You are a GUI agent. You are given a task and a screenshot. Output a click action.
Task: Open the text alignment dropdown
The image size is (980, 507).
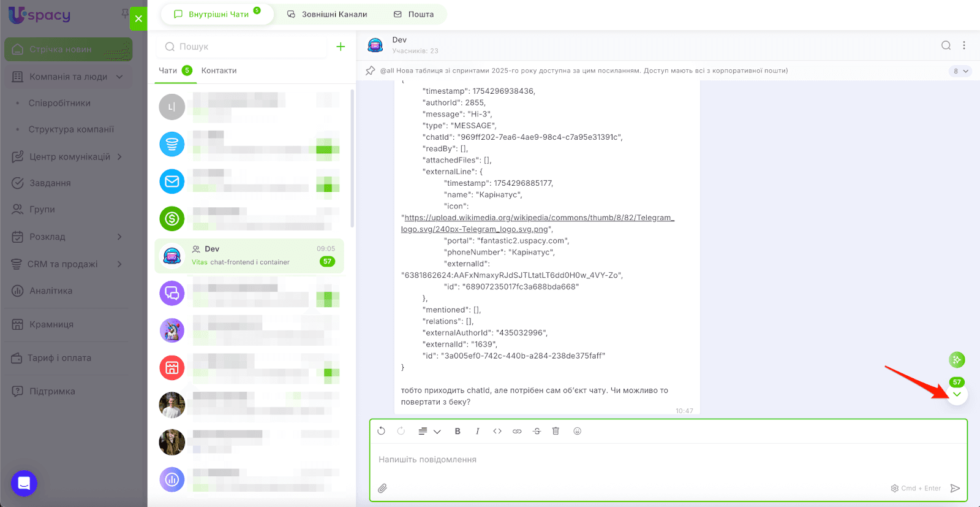(429, 432)
